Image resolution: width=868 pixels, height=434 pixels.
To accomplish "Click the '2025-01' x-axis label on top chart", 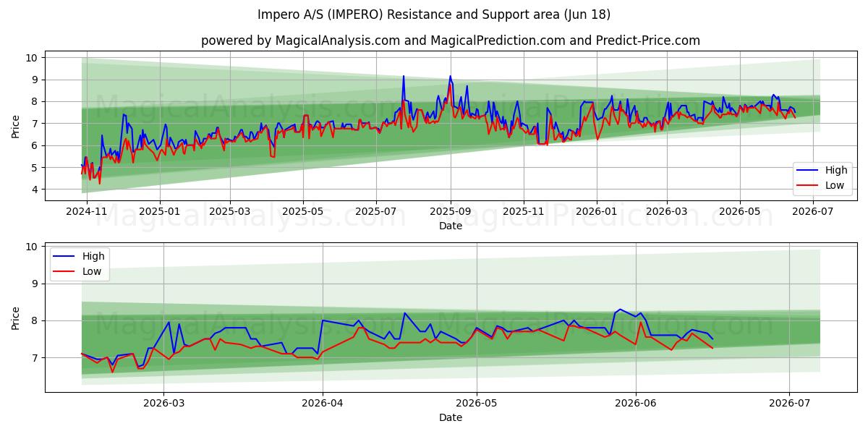I will 159,213.
